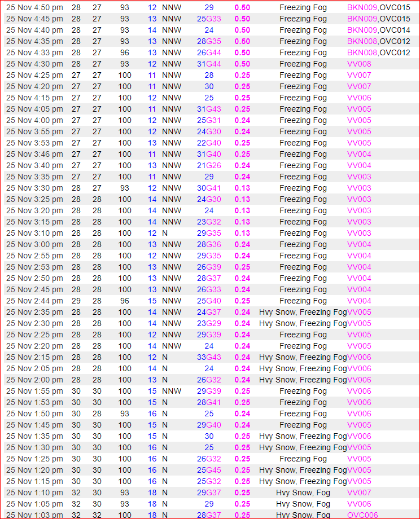Select the 25 Nov 2:05 pm timestamp
Image resolution: width=420 pixels, height=519 pixels.
[34, 368]
